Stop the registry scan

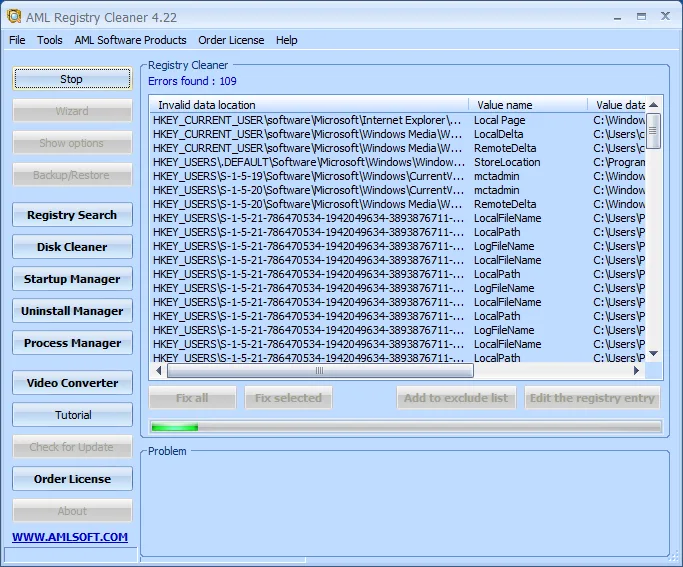[x=72, y=79]
